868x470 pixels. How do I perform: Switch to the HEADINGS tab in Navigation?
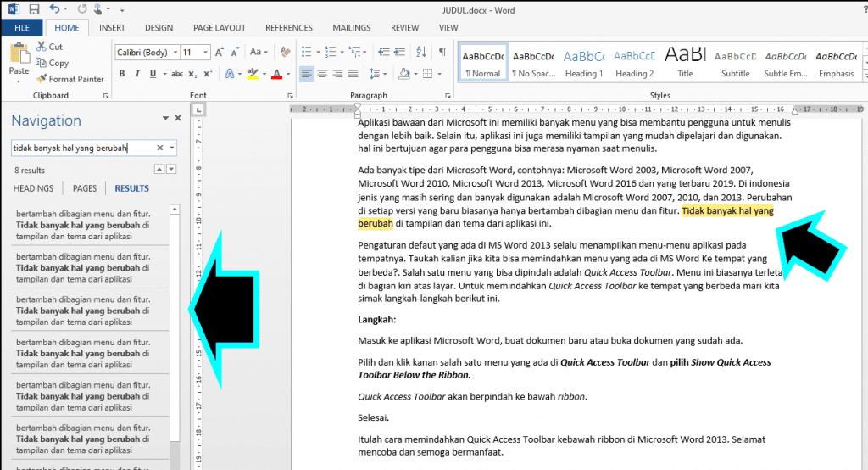34,188
